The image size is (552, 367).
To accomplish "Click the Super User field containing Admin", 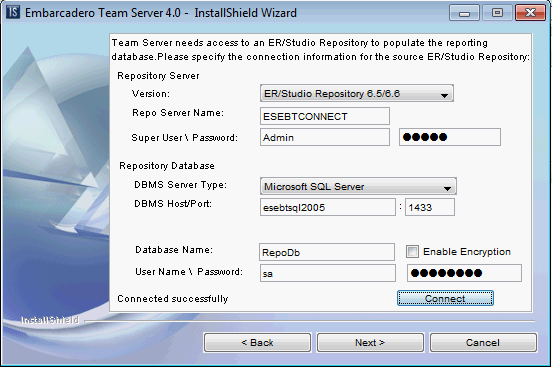I will (325, 137).
